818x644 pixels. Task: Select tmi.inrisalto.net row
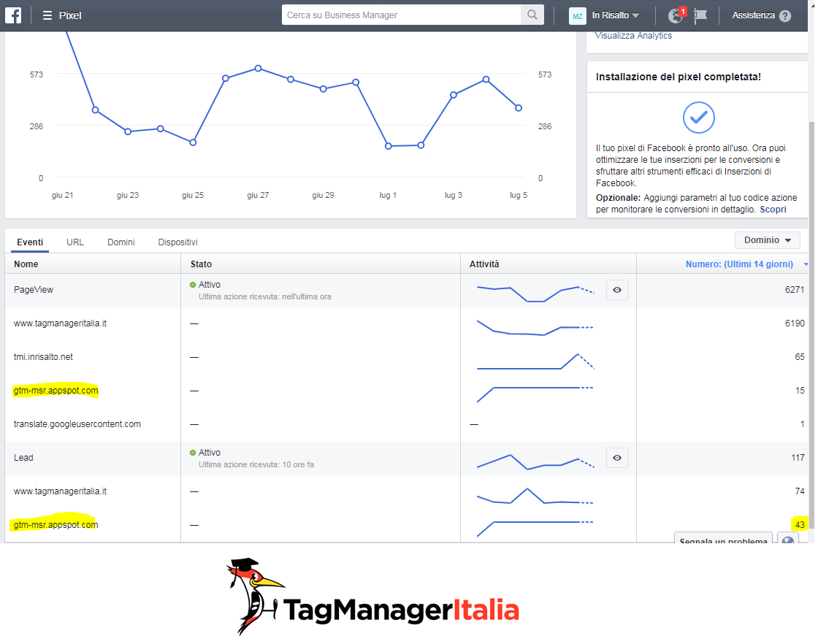click(43, 357)
